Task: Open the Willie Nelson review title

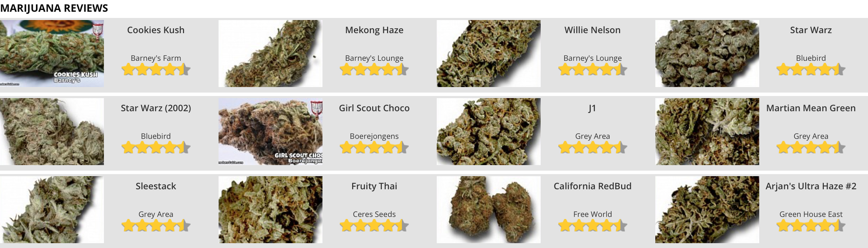Action: point(592,30)
